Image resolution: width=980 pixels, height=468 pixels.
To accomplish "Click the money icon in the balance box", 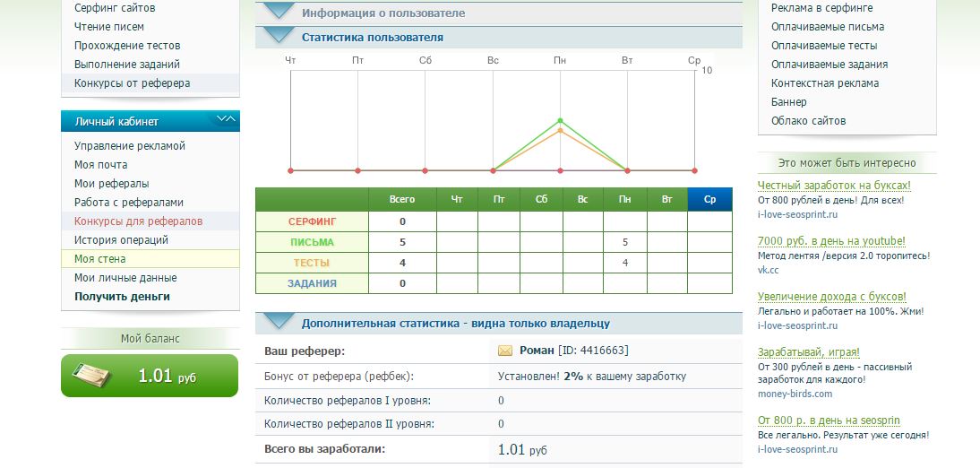I will [x=90, y=376].
